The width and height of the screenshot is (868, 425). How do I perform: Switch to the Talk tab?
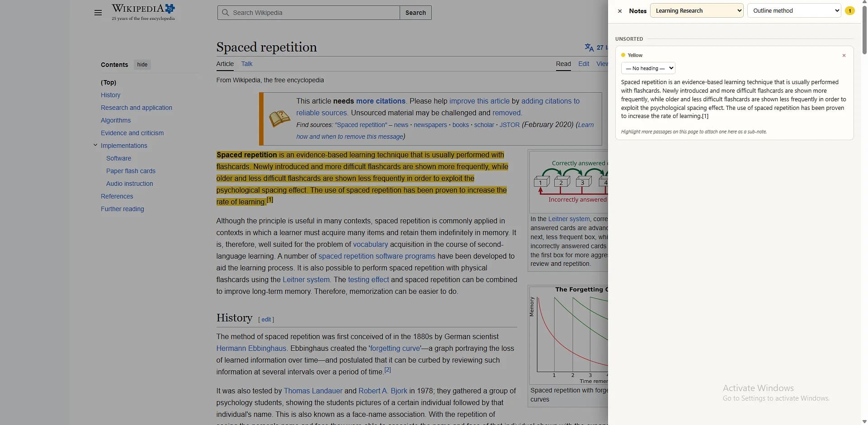[247, 64]
